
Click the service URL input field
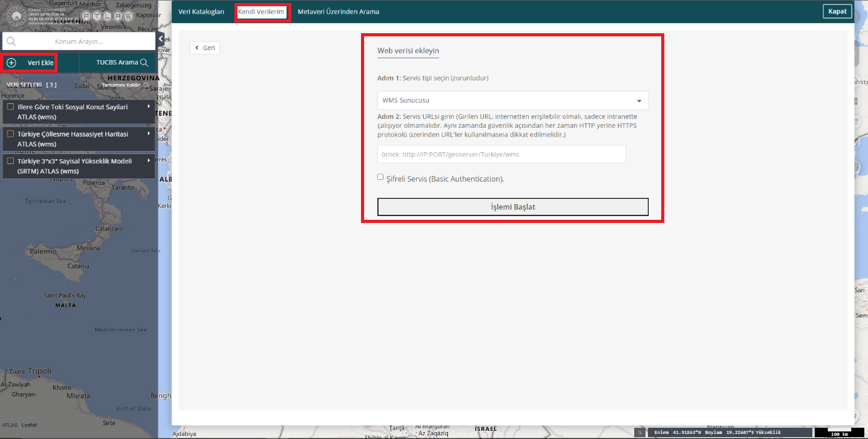(x=501, y=154)
